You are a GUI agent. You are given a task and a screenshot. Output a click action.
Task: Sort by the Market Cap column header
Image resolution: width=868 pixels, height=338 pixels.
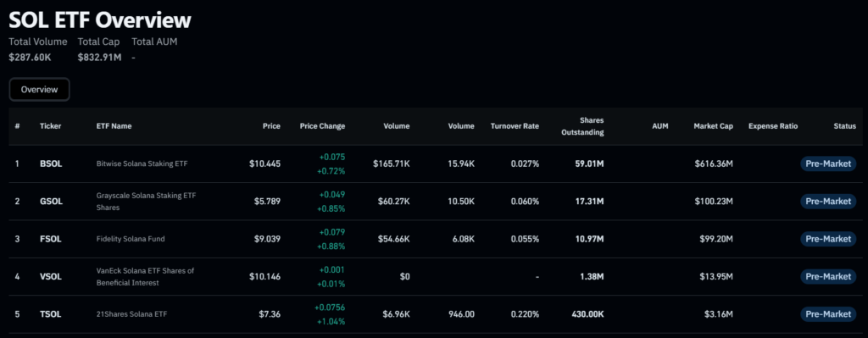coord(713,126)
